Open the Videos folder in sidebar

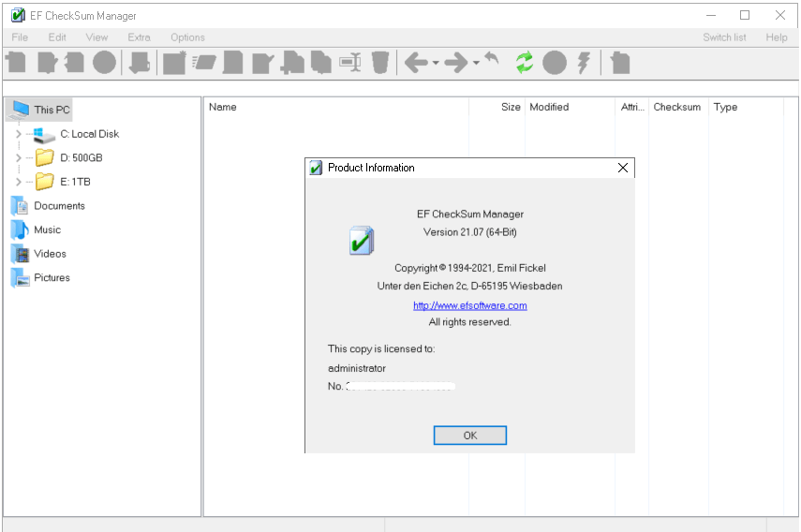coord(50,254)
